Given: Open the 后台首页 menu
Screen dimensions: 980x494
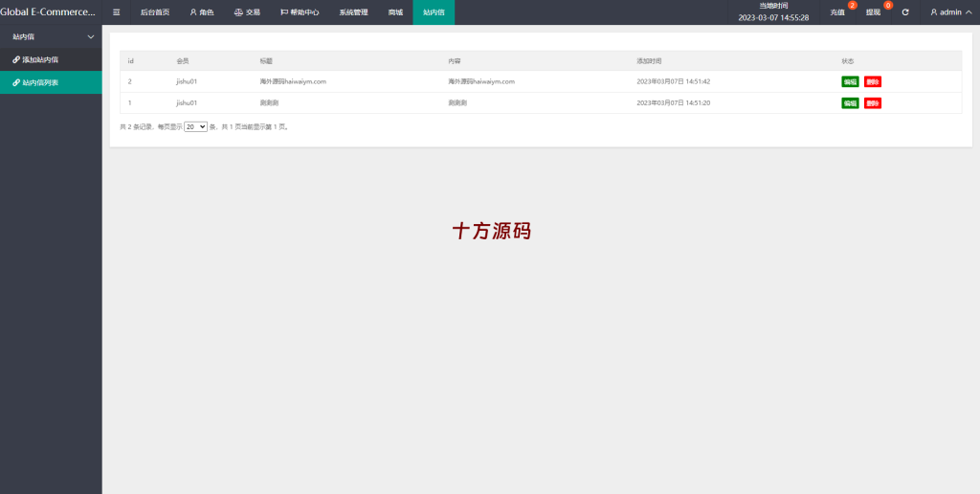Looking at the screenshot, I should pos(155,12).
